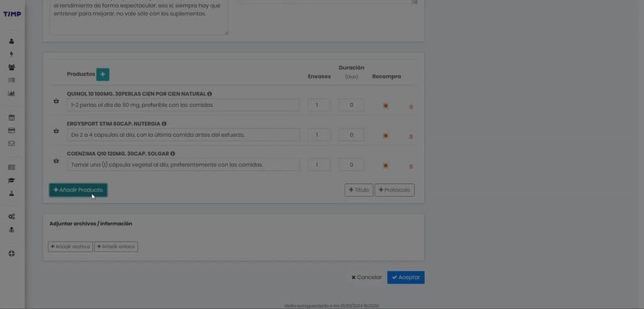Image resolution: width=644 pixels, height=309 pixels.
Task: Edit Envases quantity for ERGYSPORT STIM
Action: coord(319,135)
